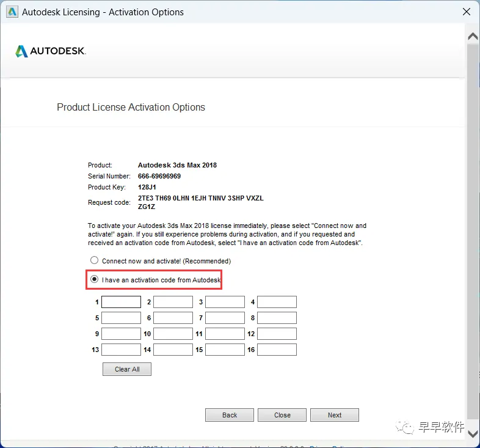The width and height of the screenshot is (480, 448).
Task: Click activation code field 8
Action: pos(277,318)
